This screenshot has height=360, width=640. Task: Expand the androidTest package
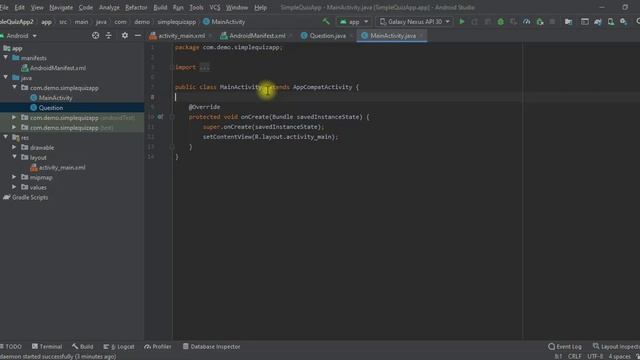pyautogui.click(x=15, y=118)
